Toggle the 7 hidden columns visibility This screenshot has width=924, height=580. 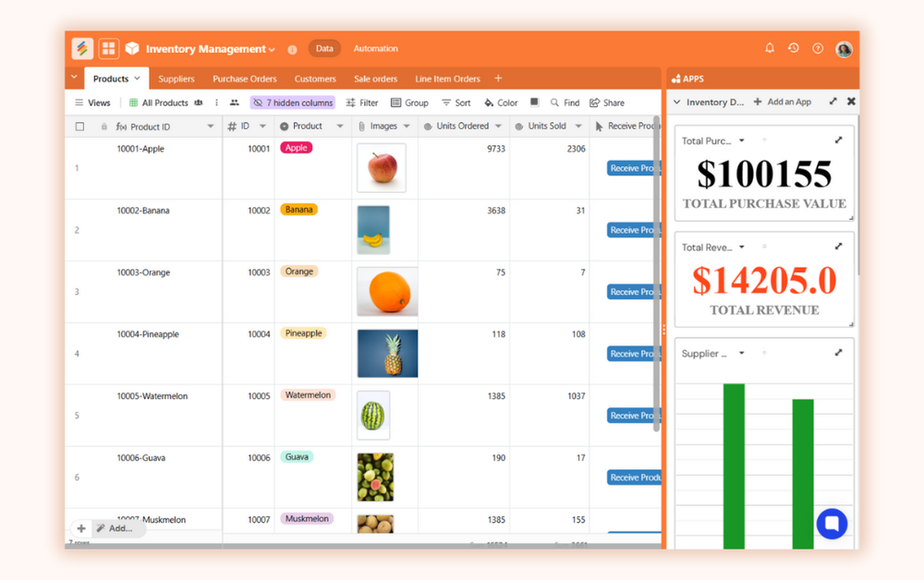292,103
